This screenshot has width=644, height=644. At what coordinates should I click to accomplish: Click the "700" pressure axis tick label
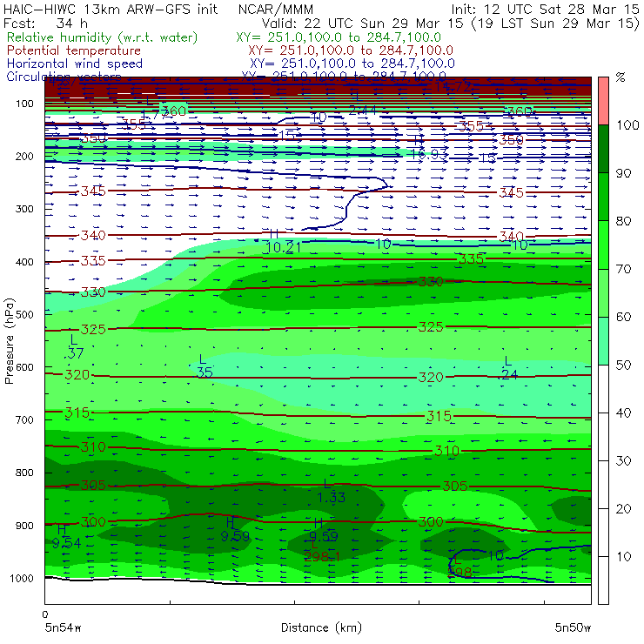pos(24,419)
